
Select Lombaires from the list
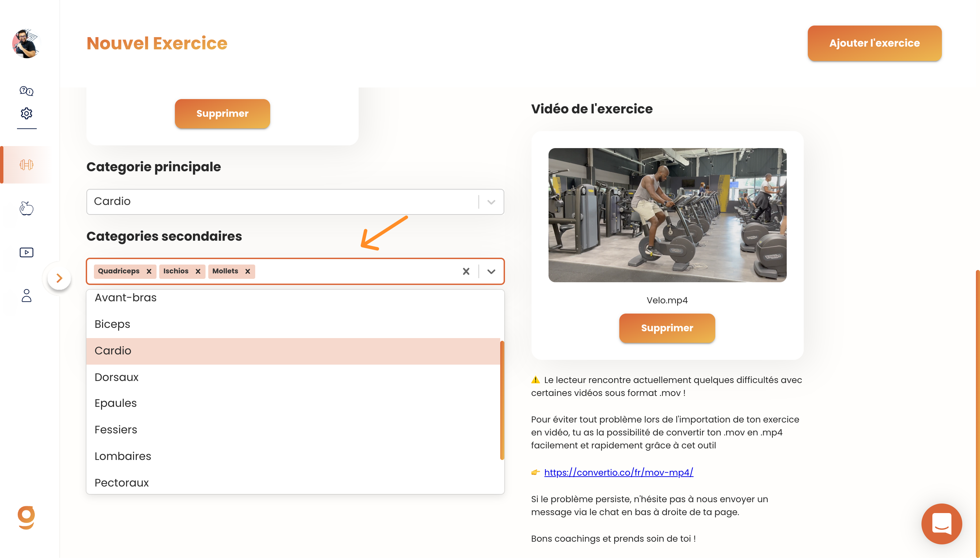[x=293, y=457]
